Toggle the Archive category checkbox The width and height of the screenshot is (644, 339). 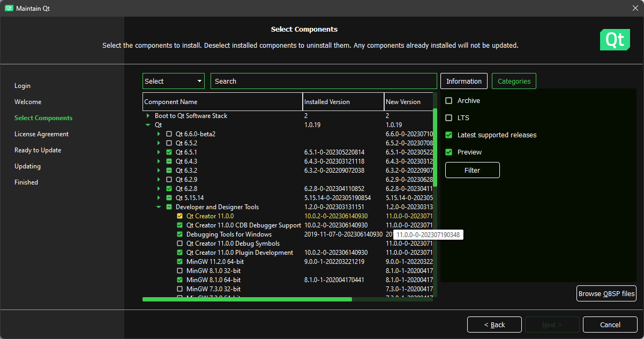pos(449,101)
